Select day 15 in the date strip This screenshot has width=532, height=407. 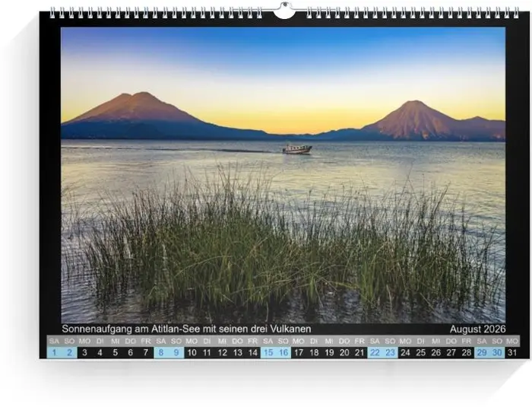(268, 353)
